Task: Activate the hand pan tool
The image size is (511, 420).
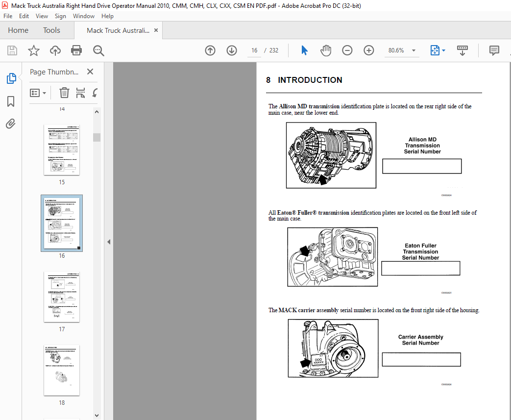Action: point(326,50)
